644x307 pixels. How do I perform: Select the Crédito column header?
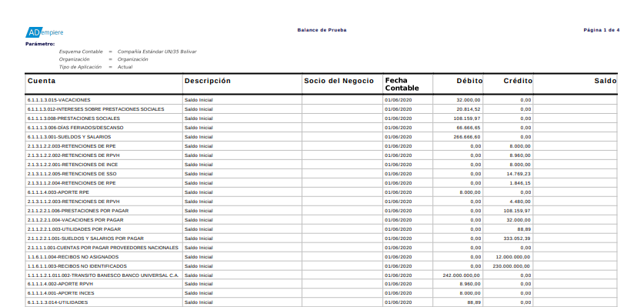(x=518, y=81)
